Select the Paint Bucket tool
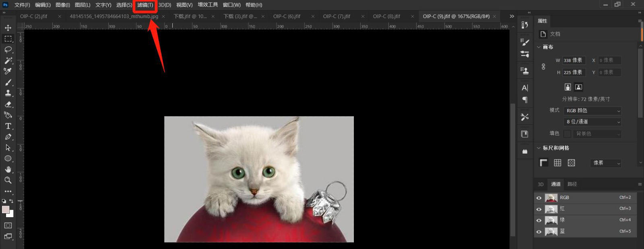644x249 pixels. [8, 115]
